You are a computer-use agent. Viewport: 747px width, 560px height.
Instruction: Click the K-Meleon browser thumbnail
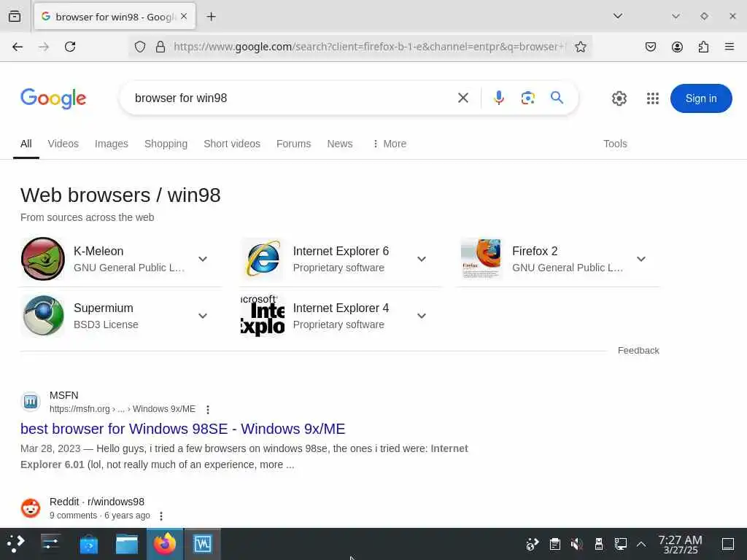[x=43, y=259]
